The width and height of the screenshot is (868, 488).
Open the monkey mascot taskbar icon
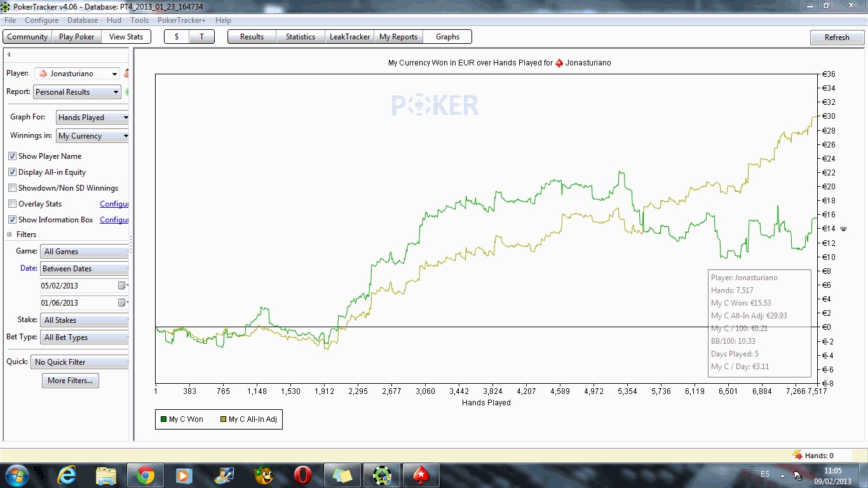point(263,475)
